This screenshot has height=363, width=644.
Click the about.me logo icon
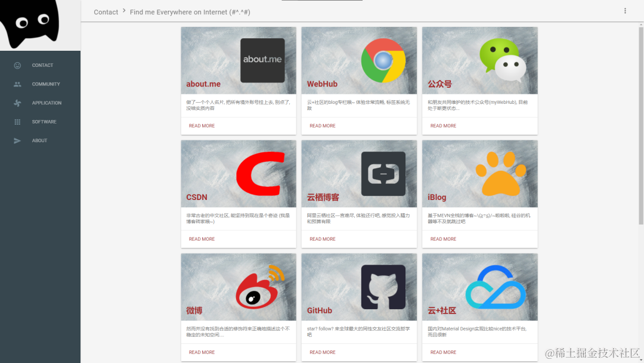pyautogui.click(x=262, y=60)
